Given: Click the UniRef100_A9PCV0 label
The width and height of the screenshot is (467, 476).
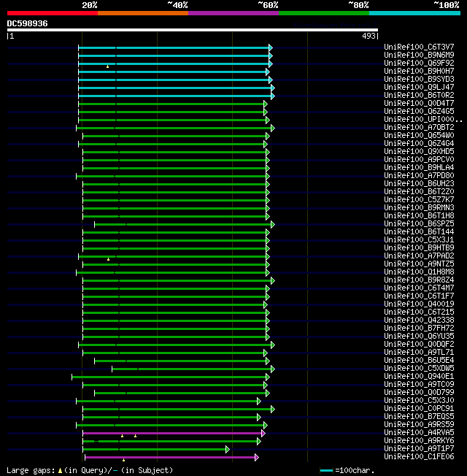Looking at the screenshot, I should pyautogui.click(x=419, y=159).
